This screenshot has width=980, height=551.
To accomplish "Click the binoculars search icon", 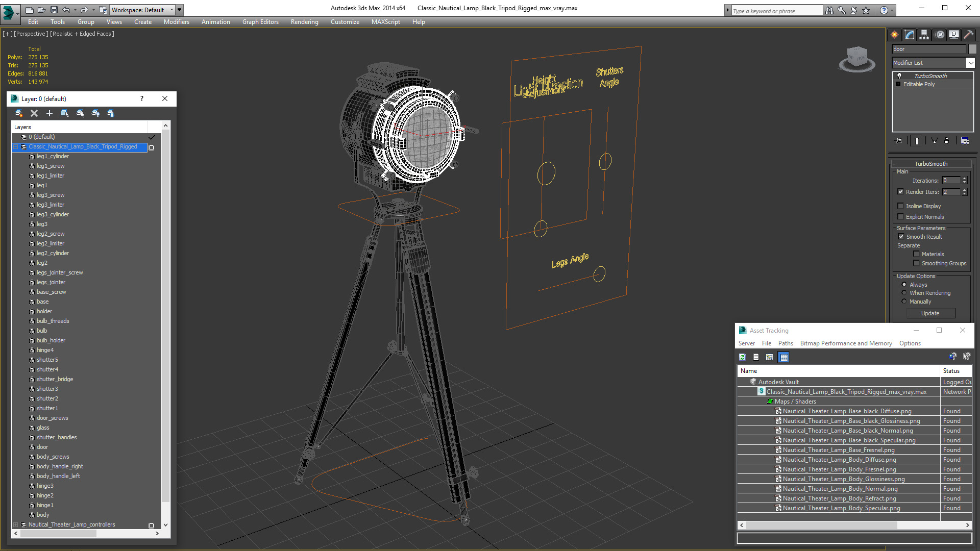I will coord(829,10).
